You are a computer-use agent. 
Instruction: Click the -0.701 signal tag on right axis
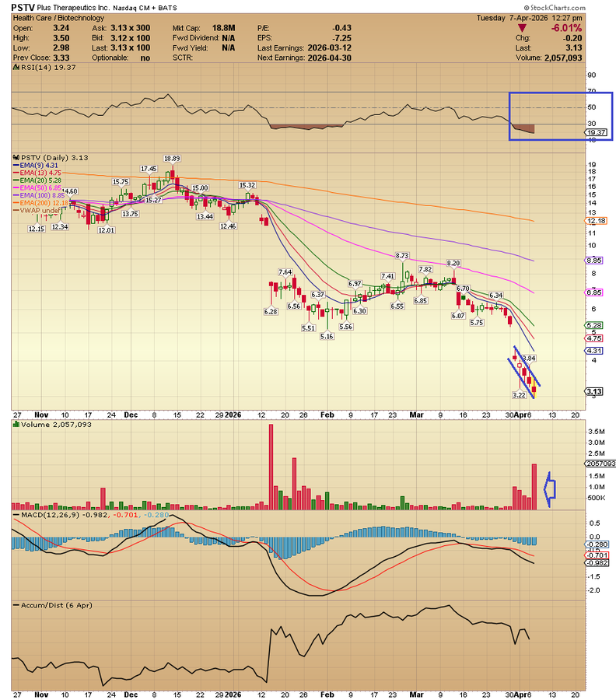pos(597,555)
